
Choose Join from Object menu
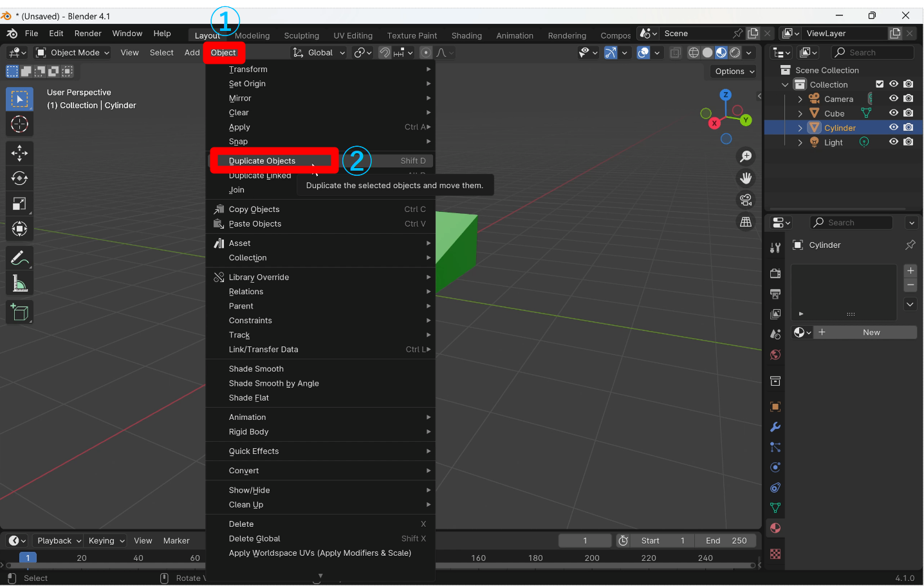pos(320,190)
